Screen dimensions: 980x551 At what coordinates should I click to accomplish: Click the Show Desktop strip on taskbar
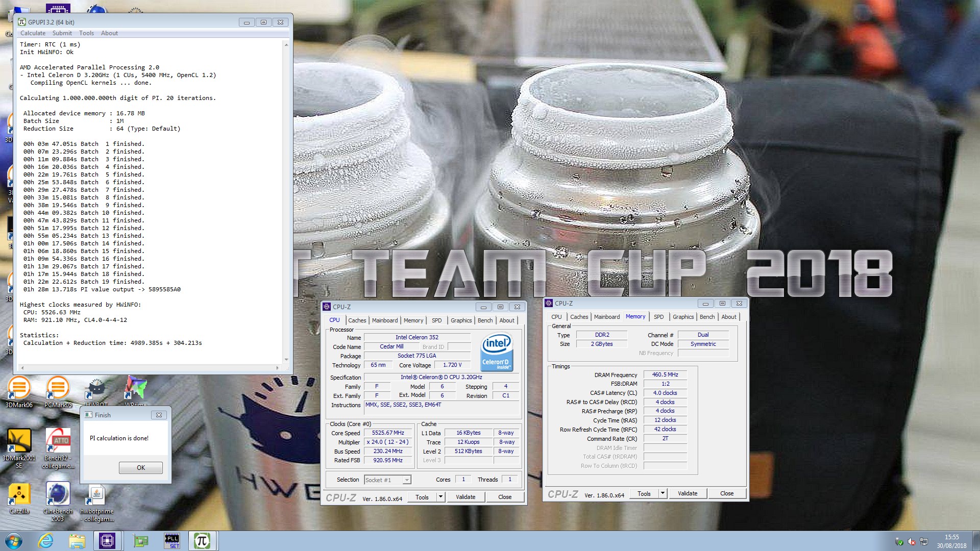pos(976,541)
